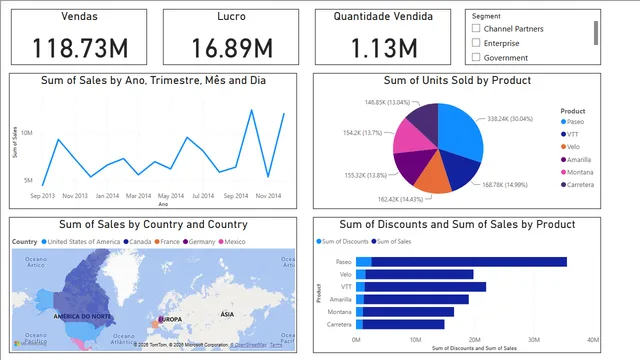Click the Montana legend color dot
The image size is (640, 360).
tap(563, 172)
